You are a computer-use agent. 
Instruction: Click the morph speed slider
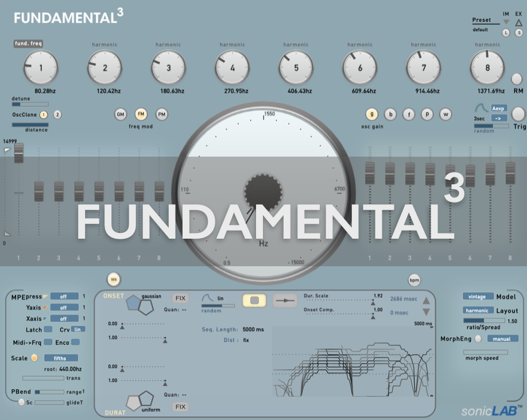(x=485, y=352)
